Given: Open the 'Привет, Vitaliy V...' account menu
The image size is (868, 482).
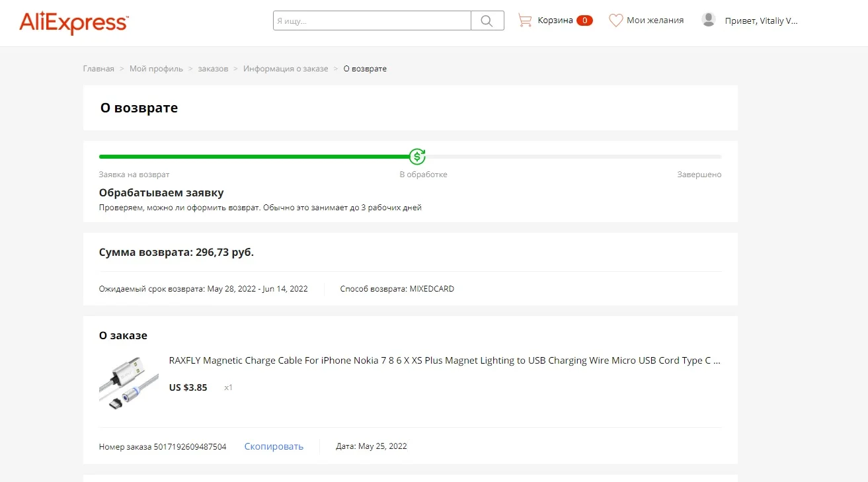Looking at the screenshot, I should [762, 20].
